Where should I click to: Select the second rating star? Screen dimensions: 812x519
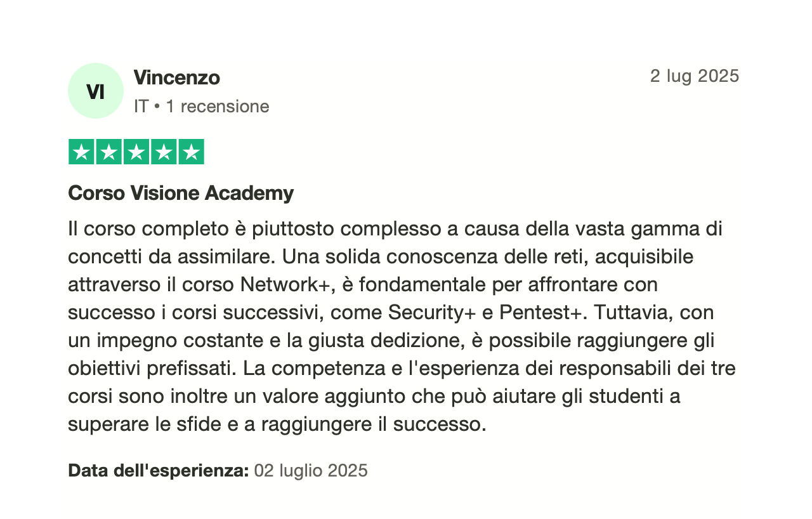tap(108, 152)
